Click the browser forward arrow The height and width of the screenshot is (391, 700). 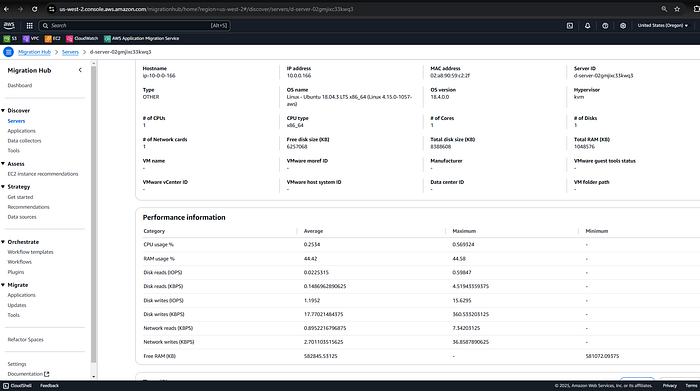[20, 9]
